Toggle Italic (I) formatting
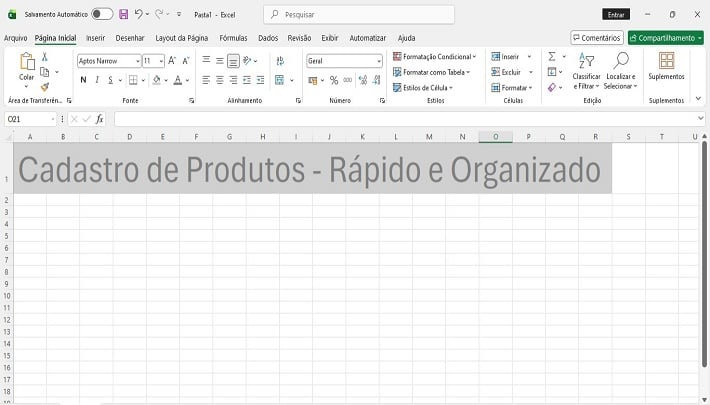This screenshot has height=405, width=710. pos(97,80)
